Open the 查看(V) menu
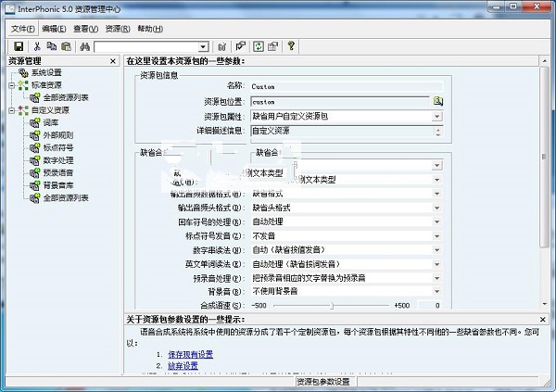556x392 pixels. point(85,29)
